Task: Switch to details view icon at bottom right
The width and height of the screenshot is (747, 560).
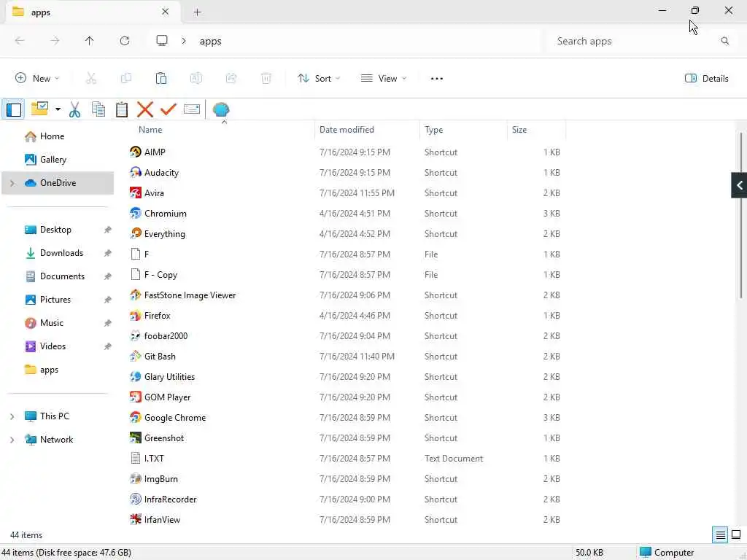Action: click(720, 535)
